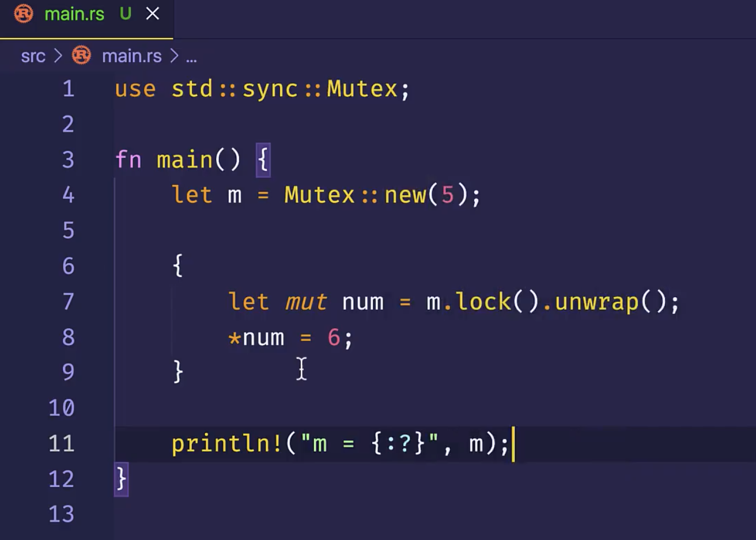Place cursor on Mutex in the use statement

[362, 89]
